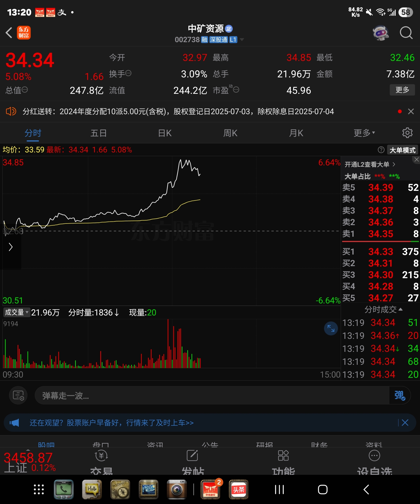
Task: Tap the help question mark near 大单模式
Action: [381, 150]
